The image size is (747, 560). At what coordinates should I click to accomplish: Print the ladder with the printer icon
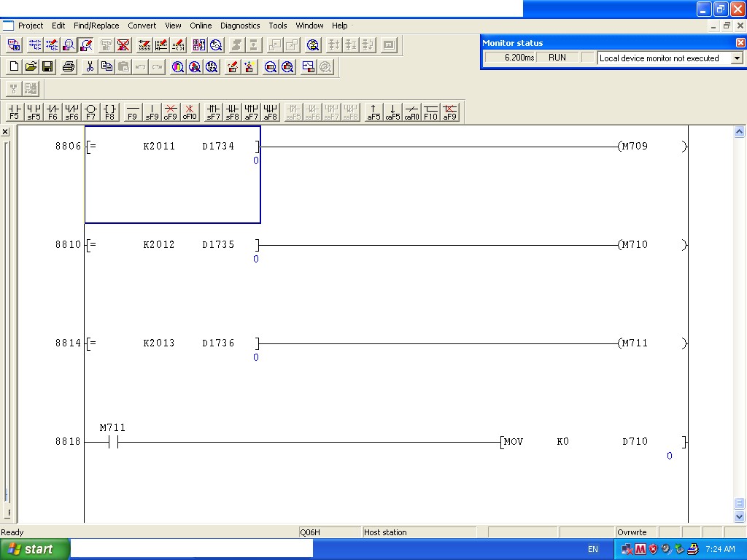pyautogui.click(x=66, y=66)
